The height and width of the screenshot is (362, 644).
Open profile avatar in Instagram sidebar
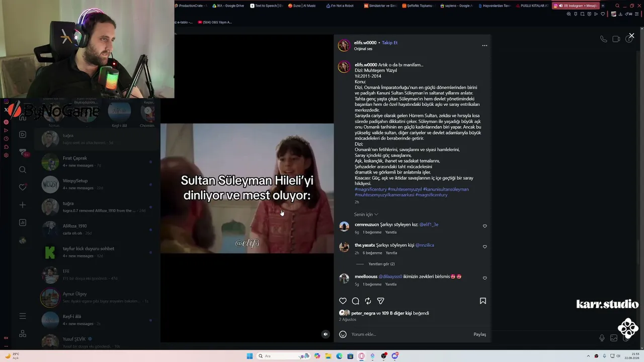click(22, 240)
